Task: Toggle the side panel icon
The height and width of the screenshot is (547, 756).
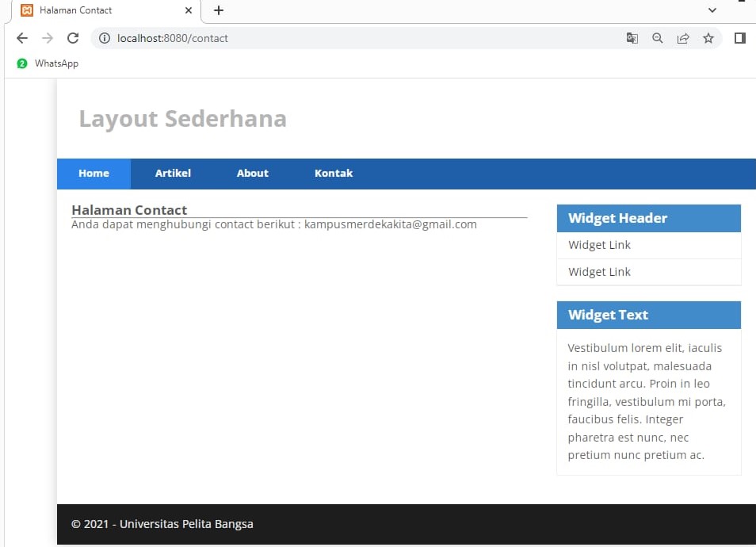Action: click(740, 38)
